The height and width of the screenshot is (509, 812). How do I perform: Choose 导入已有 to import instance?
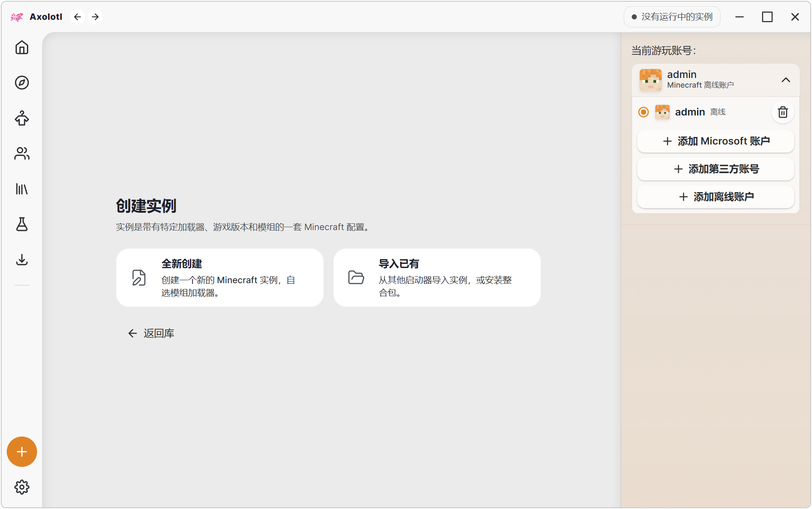[x=437, y=278]
